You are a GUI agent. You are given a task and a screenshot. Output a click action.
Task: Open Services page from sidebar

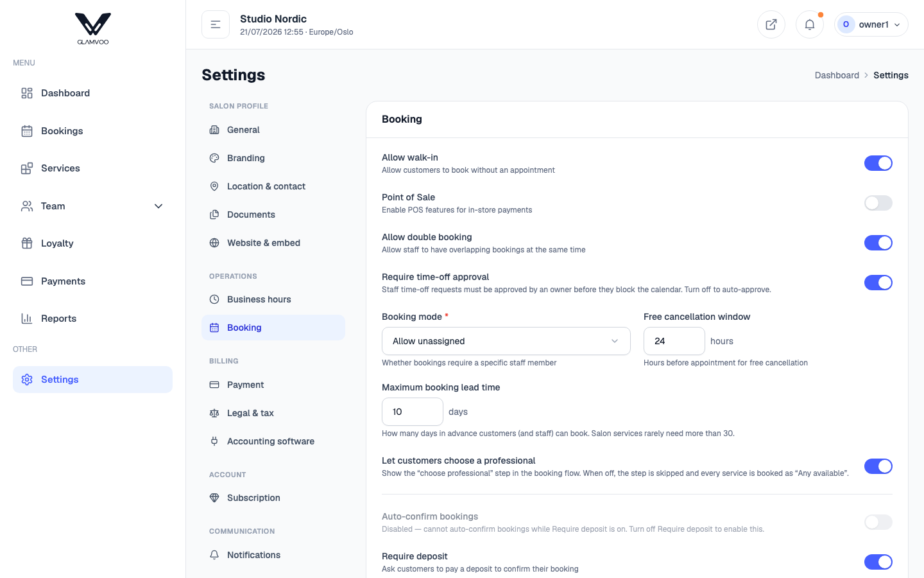(x=92, y=168)
